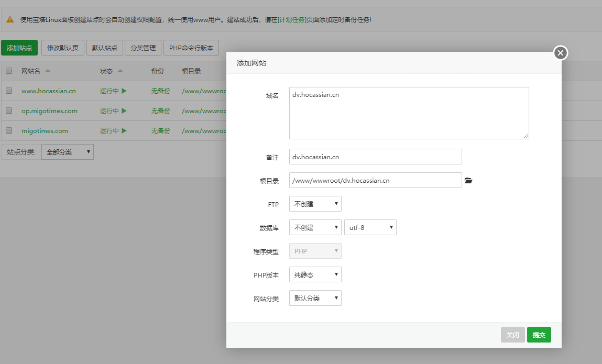Screen dimensions: 602x364
Task: Open the FTP dropdown
Action: pos(315,204)
